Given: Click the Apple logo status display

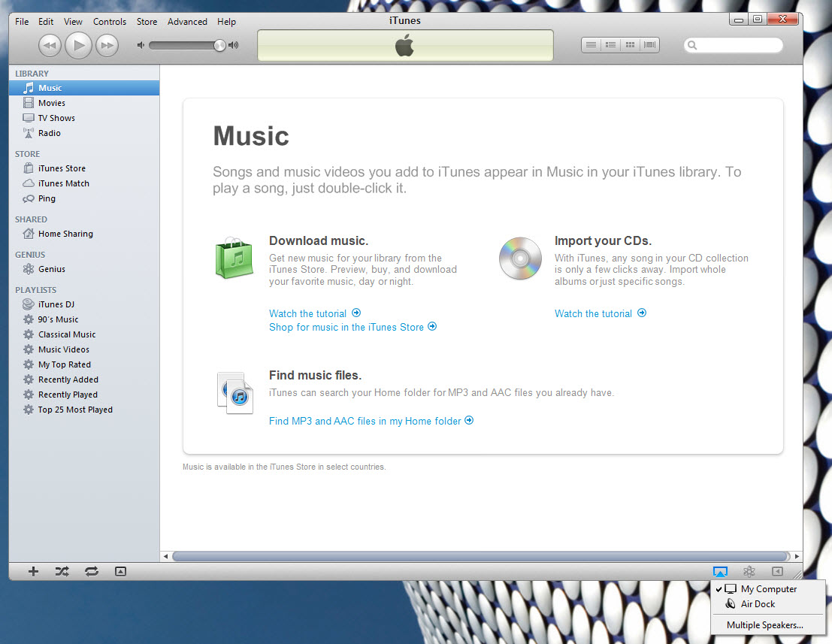Looking at the screenshot, I should (x=405, y=46).
